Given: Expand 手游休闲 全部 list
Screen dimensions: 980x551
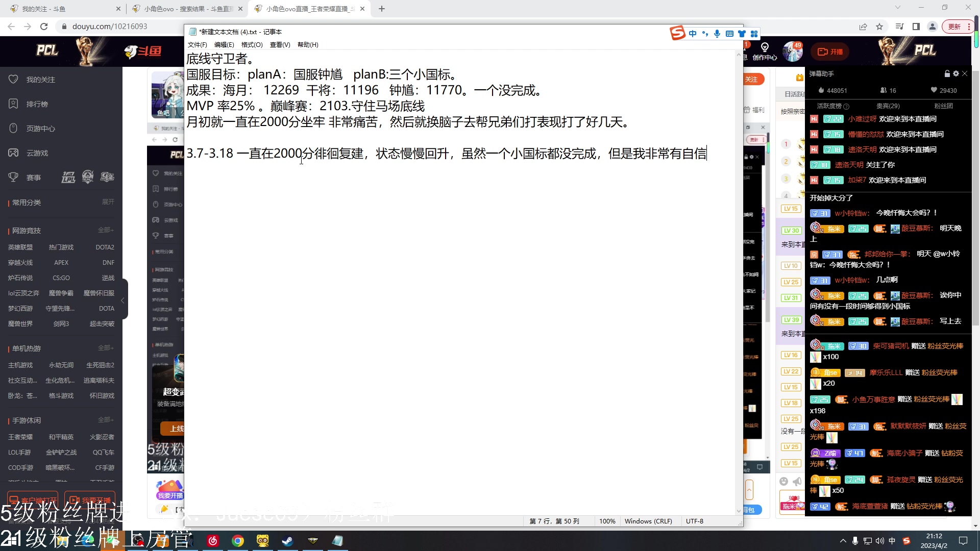Looking at the screenshot, I should pyautogui.click(x=106, y=420).
